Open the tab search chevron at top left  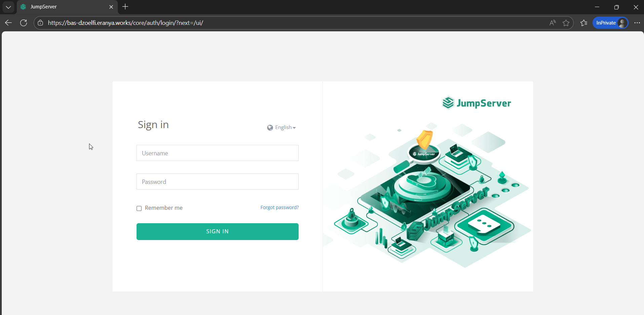(8, 7)
